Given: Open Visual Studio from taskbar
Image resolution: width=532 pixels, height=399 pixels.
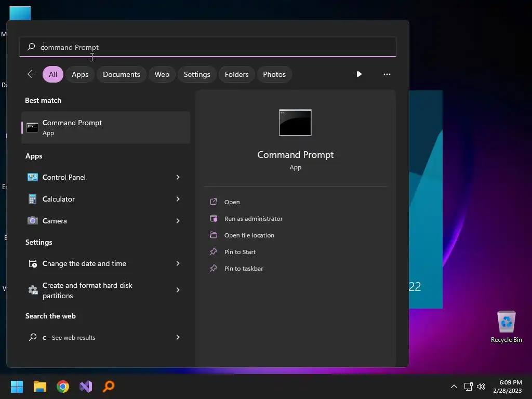Looking at the screenshot, I should tap(86, 387).
